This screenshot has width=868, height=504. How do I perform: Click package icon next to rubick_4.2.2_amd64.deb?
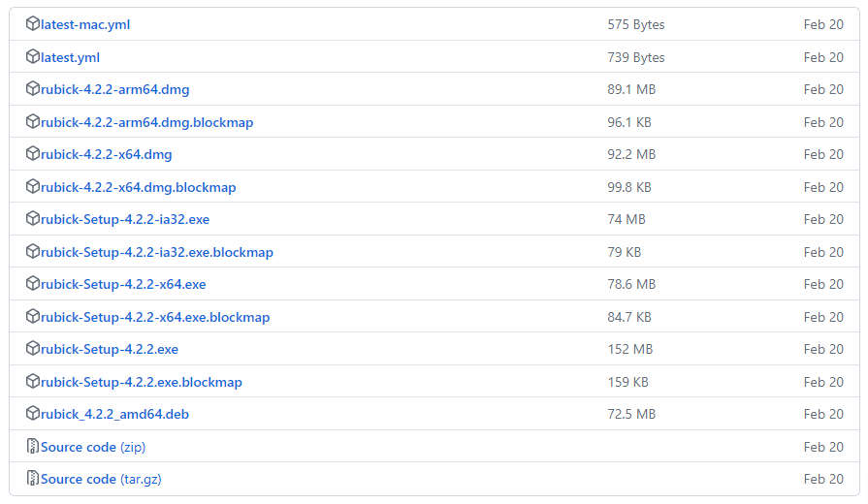tap(33, 413)
